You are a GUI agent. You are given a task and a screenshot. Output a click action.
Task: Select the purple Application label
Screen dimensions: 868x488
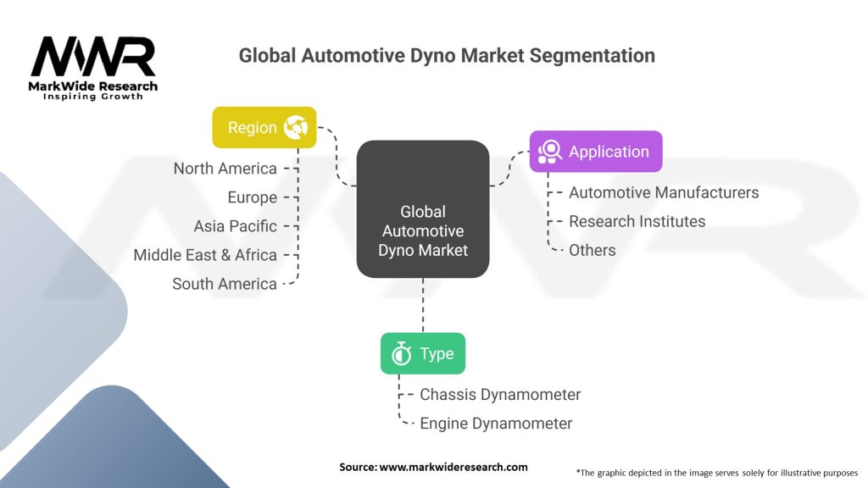(x=596, y=152)
